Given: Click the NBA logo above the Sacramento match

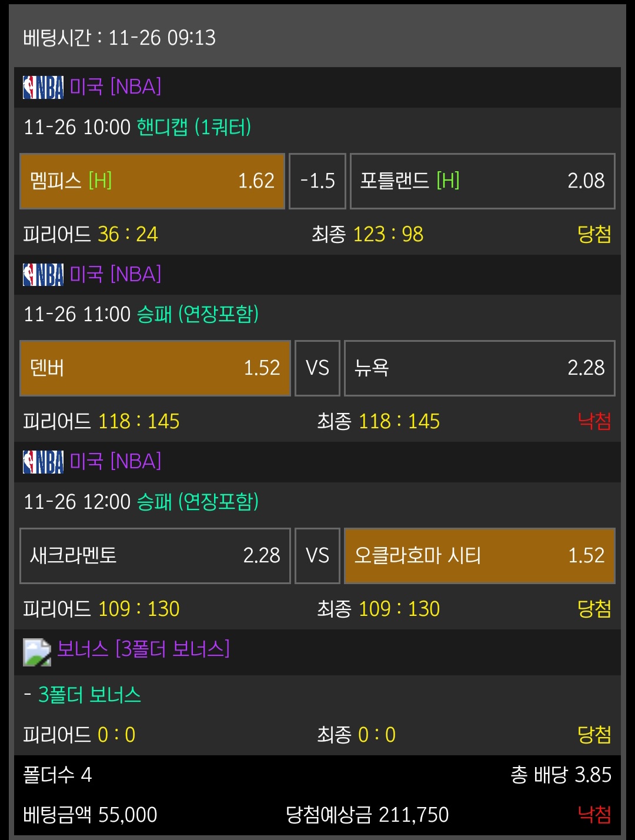Looking at the screenshot, I should click(x=43, y=462).
